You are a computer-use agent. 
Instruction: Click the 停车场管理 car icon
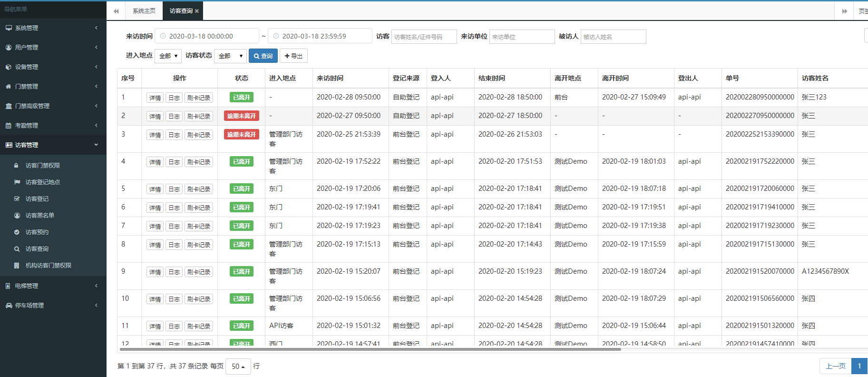pos(9,306)
